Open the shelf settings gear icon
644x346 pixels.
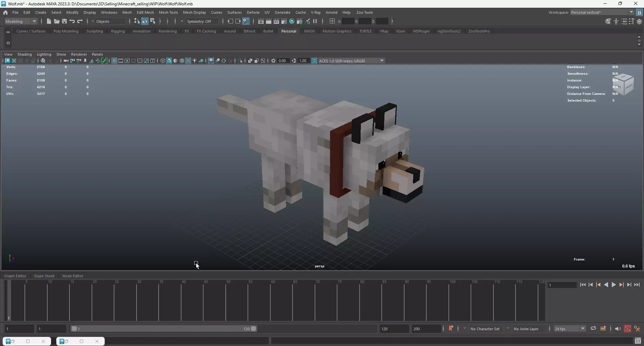tap(8, 43)
